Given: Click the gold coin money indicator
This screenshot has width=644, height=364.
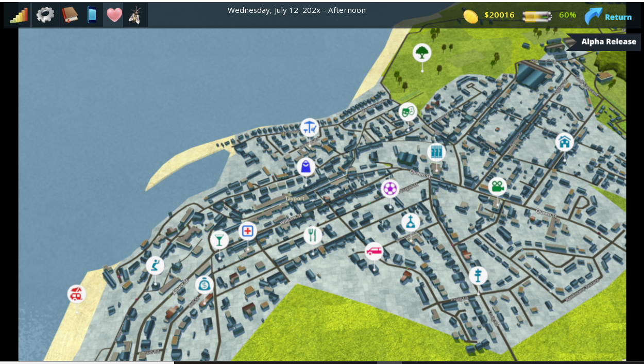Looking at the screenshot, I should tap(470, 16).
